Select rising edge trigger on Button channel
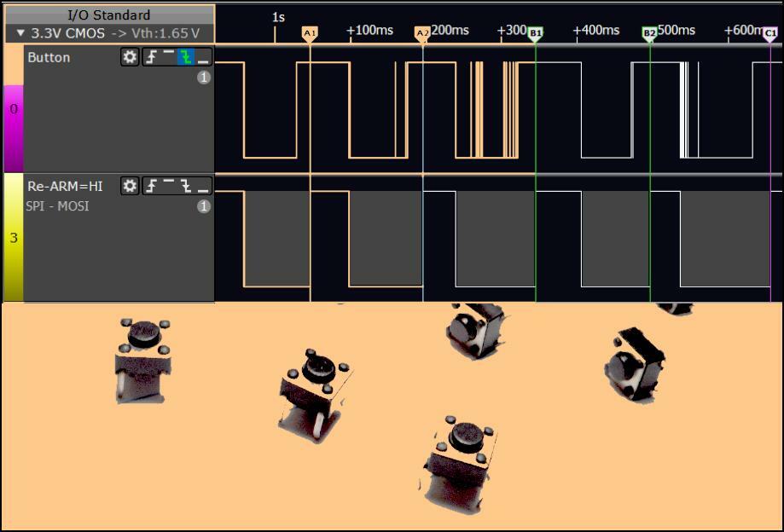784x532 pixels. coord(151,57)
